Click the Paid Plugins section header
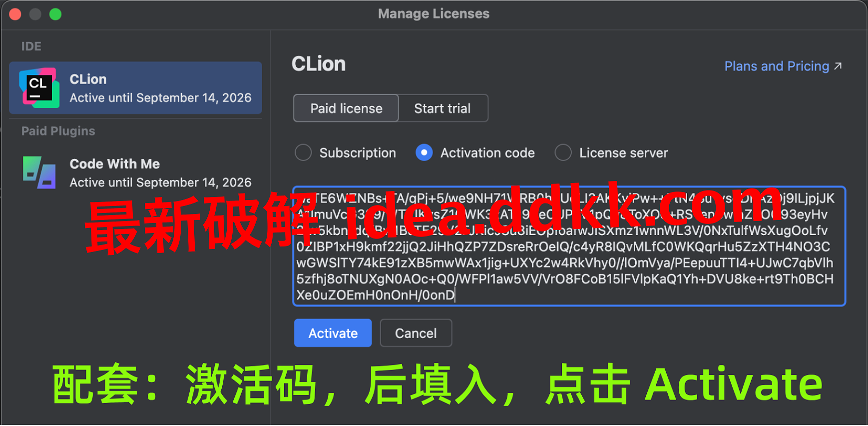 tap(58, 131)
